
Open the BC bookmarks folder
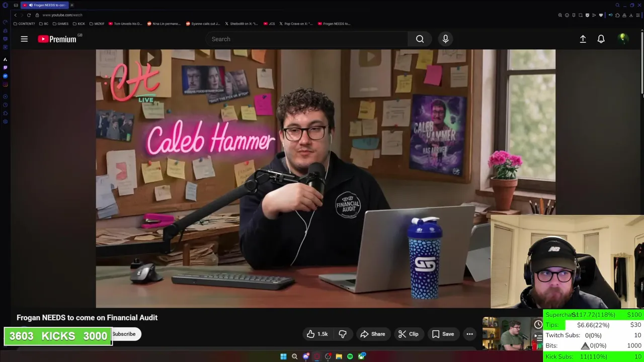pyautogui.click(x=44, y=24)
